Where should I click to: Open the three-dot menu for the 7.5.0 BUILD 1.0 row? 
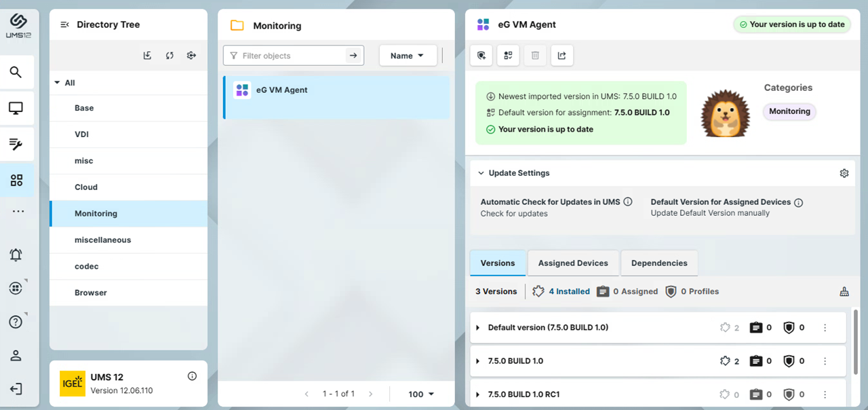[825, 361]
